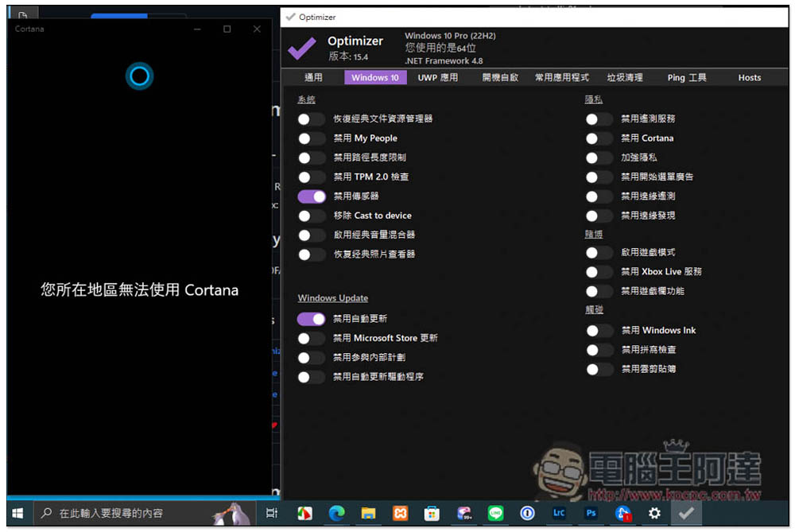This screenshot has height=532, width=795.
Task: Switch to the UWP 應用 tab
Action: 437,78
